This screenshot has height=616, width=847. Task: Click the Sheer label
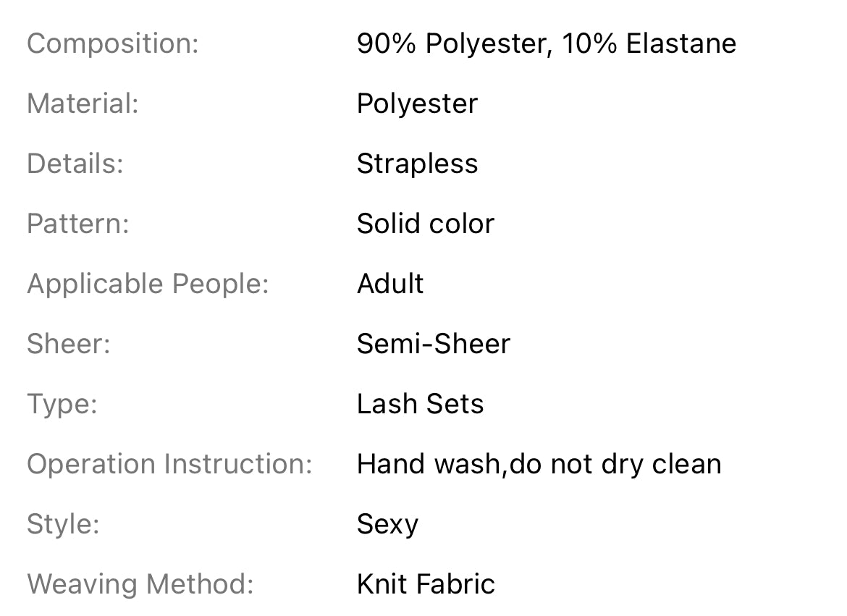69,345
